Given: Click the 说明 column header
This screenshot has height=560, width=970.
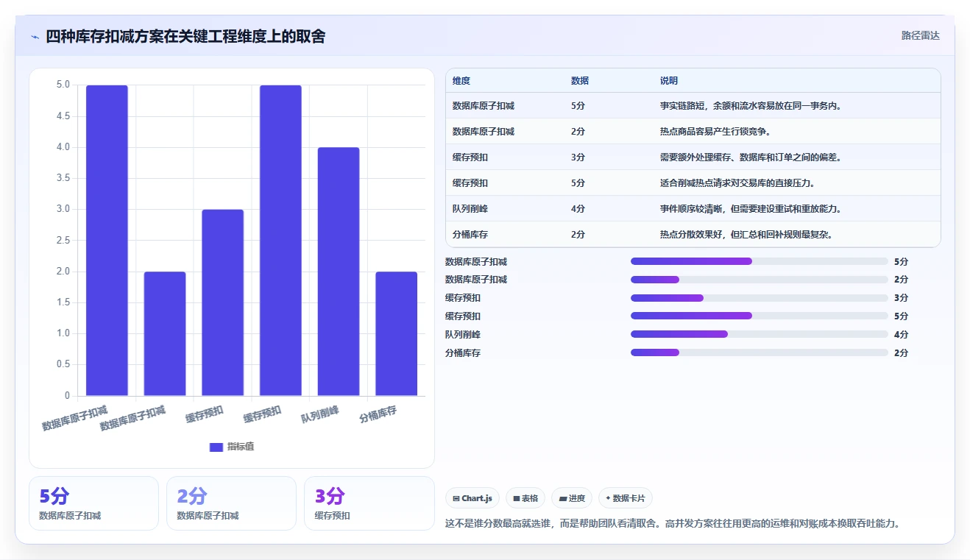Looking at the screenshot, I should click(669, 81).
